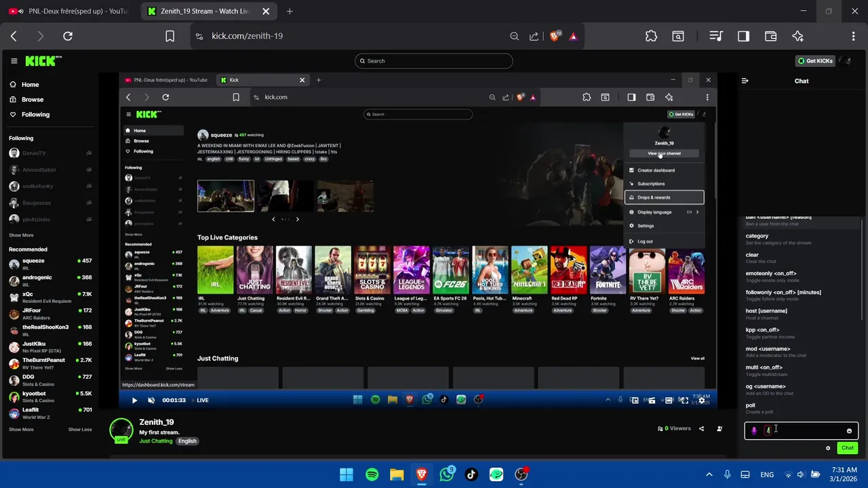Viewport: 868px width, 488px height.
Task: Click the share page icon in address bar
Action: (534, 36)
